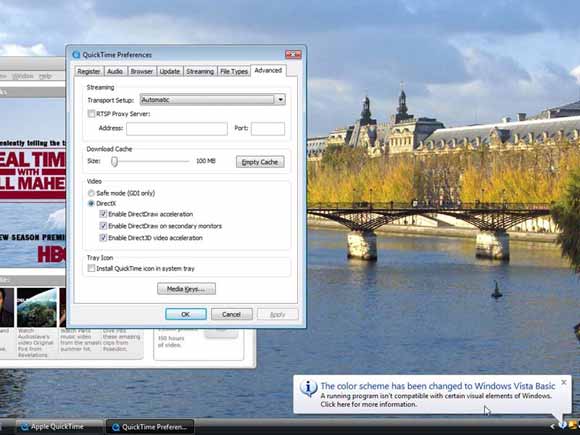Click the blue info system tray icon

point(563,425)
